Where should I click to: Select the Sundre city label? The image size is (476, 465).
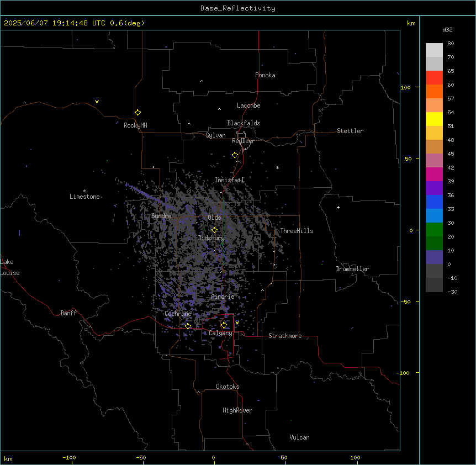(161, 216)
